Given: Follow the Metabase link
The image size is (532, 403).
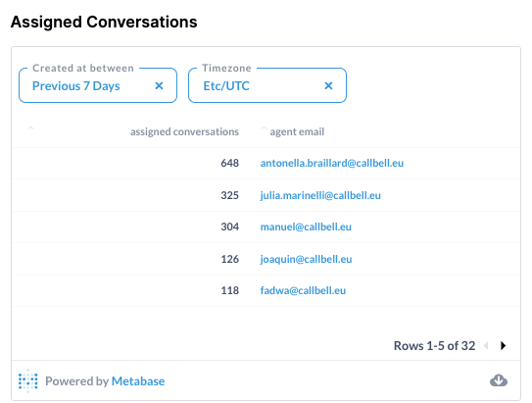Looking at the screenshot, I should point(138,380).
